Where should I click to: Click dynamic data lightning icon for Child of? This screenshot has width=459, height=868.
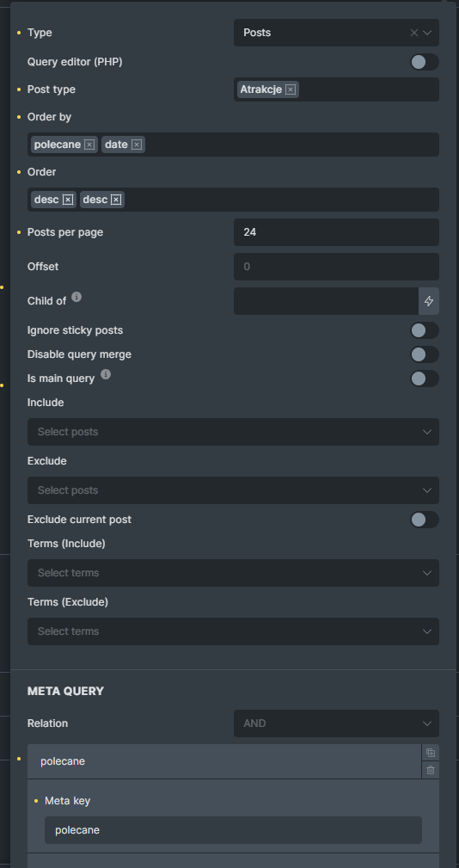[429, 301]
